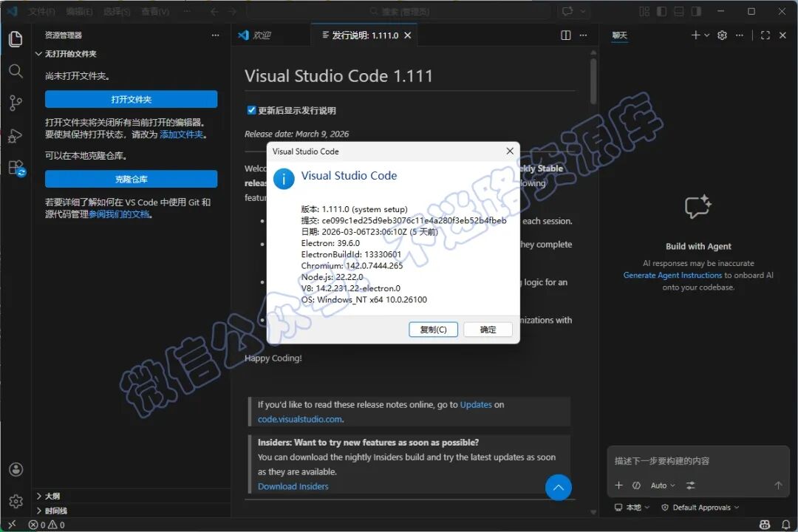Image resolution: width=798 pixels, height=532 pixels.
Task: Close the chat panel
Action: (782, 35)
